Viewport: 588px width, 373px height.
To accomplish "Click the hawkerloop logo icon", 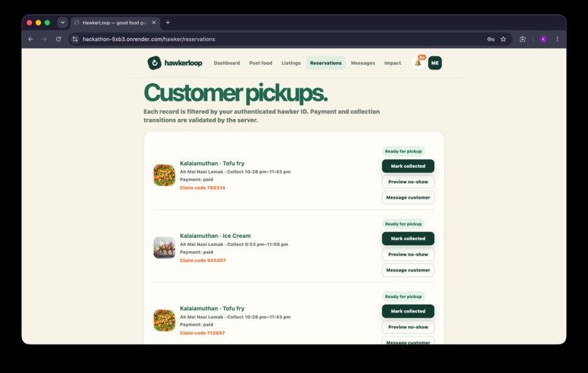I will (x=154, y=63).
